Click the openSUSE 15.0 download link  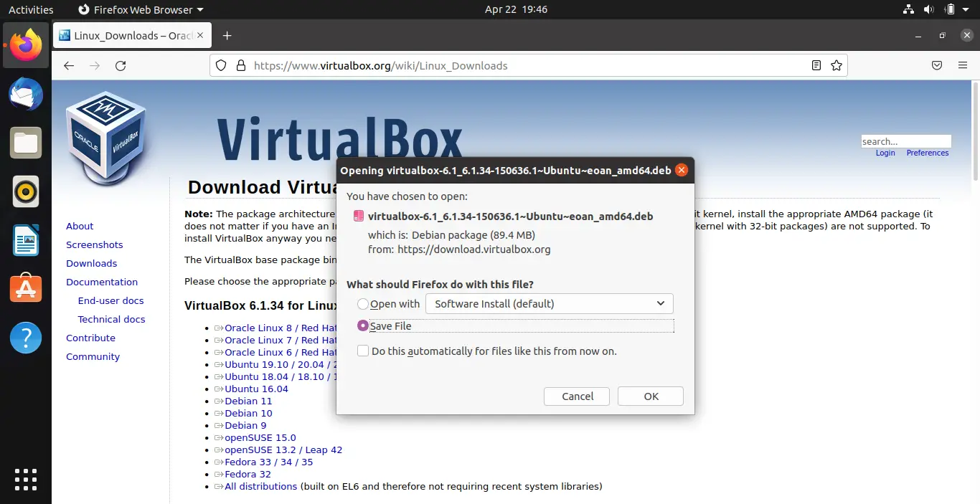tap(260, 437)
